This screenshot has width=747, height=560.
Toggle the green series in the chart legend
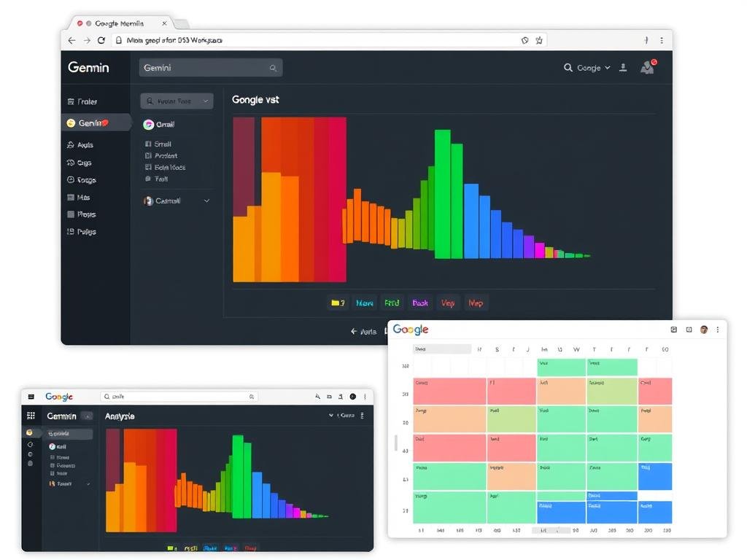coord(392,303)
